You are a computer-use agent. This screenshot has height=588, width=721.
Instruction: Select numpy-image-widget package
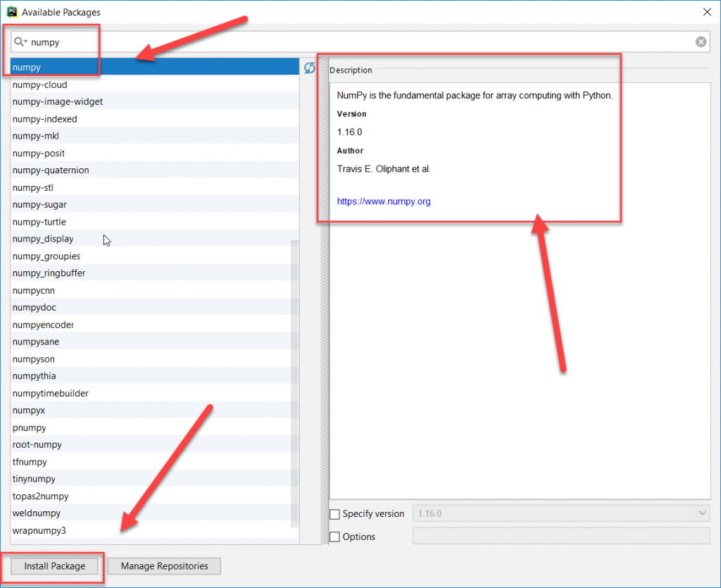(155, 101)
